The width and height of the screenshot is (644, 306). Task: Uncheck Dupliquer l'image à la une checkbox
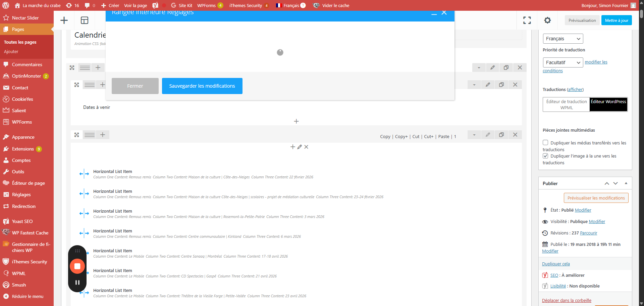(545, 156)
